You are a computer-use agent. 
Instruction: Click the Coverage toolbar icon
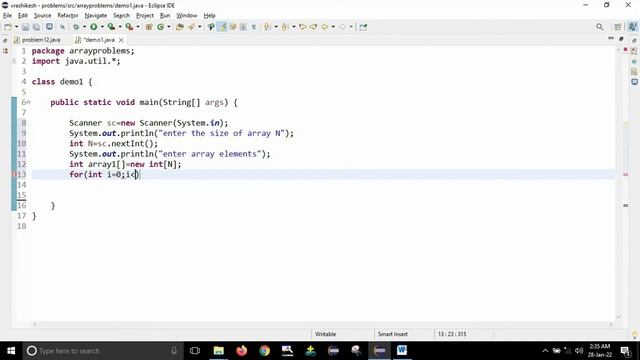click(111, 27)
